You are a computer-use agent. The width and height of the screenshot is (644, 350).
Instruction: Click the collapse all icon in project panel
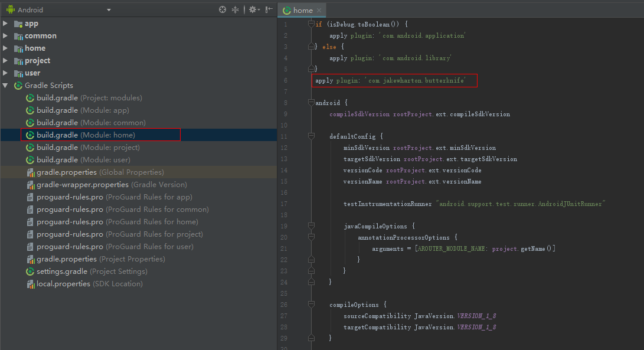pyautogui.click(x=236, y=9)
